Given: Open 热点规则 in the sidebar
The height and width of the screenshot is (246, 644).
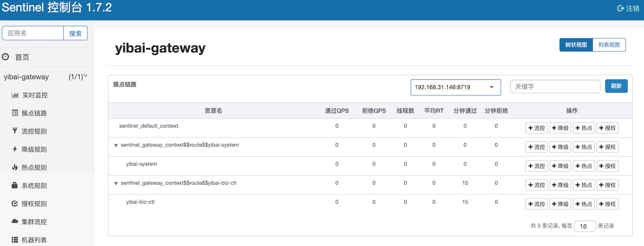Looking at the screenshot, I should coord(34,167).
